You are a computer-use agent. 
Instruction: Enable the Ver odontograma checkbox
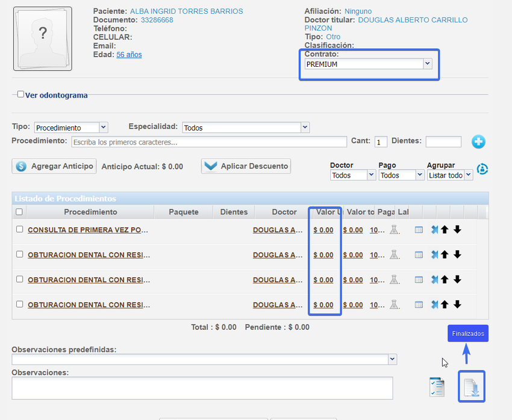tap(21, 94)
